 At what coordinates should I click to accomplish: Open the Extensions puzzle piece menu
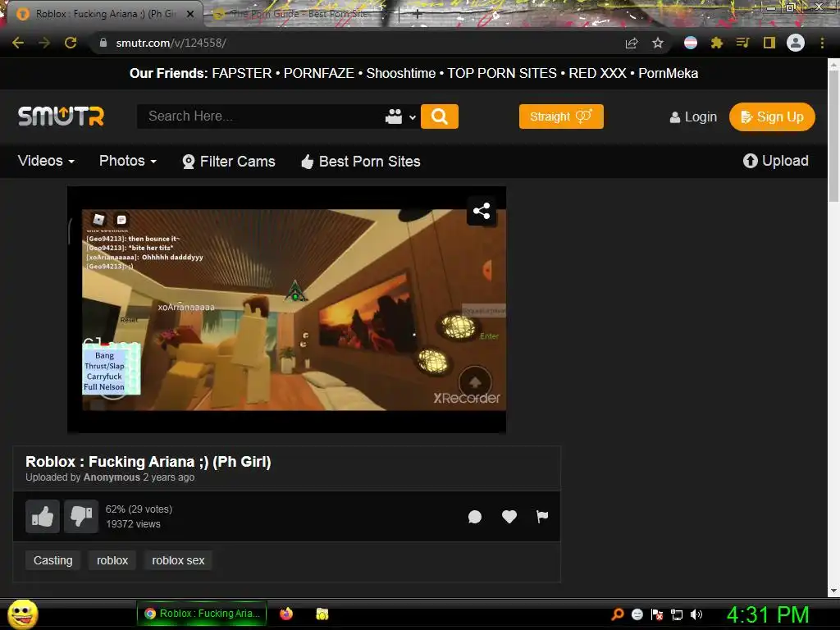point(716,43)
